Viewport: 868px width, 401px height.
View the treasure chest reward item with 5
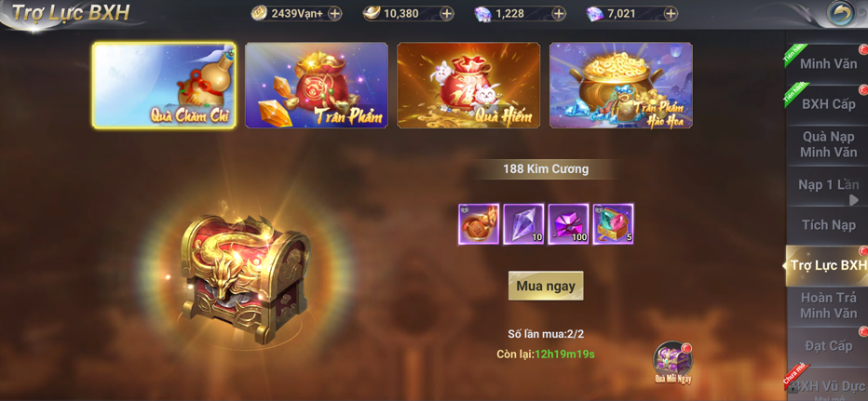(614, 224)
